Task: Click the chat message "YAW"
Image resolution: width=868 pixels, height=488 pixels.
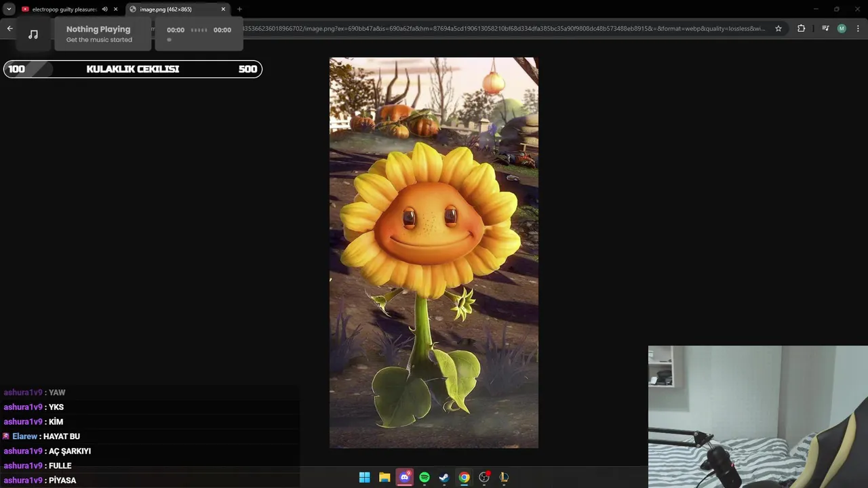Action: coord(57,392)
